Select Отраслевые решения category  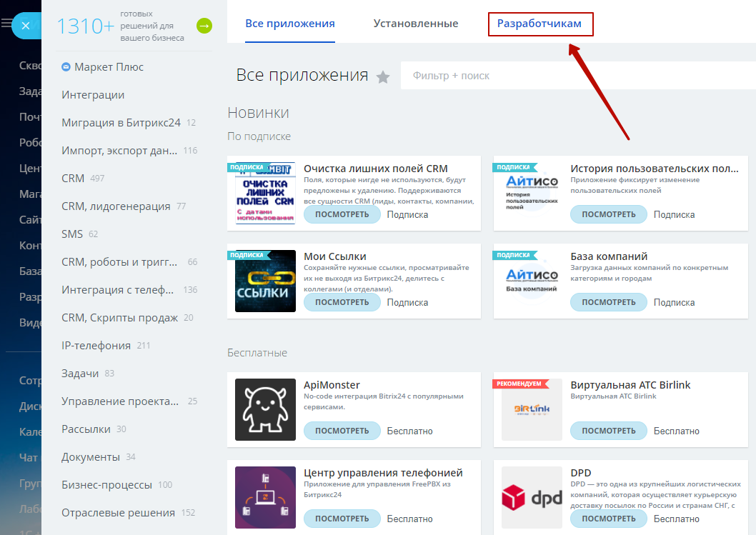coord(118,514)
